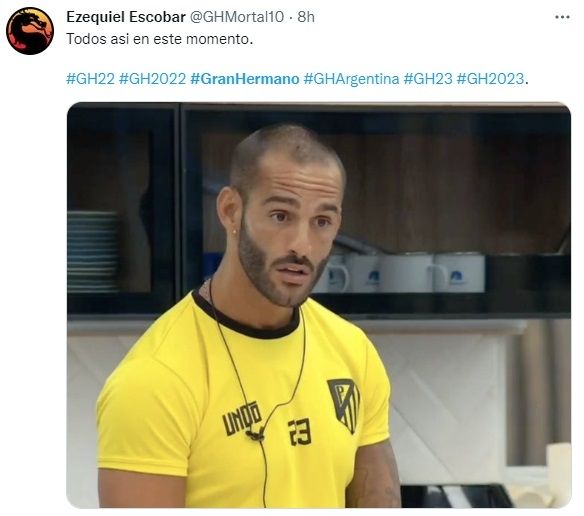Open the attached photo of the man
The height and width of the screenshot is (516, 584).
[319, 305]
